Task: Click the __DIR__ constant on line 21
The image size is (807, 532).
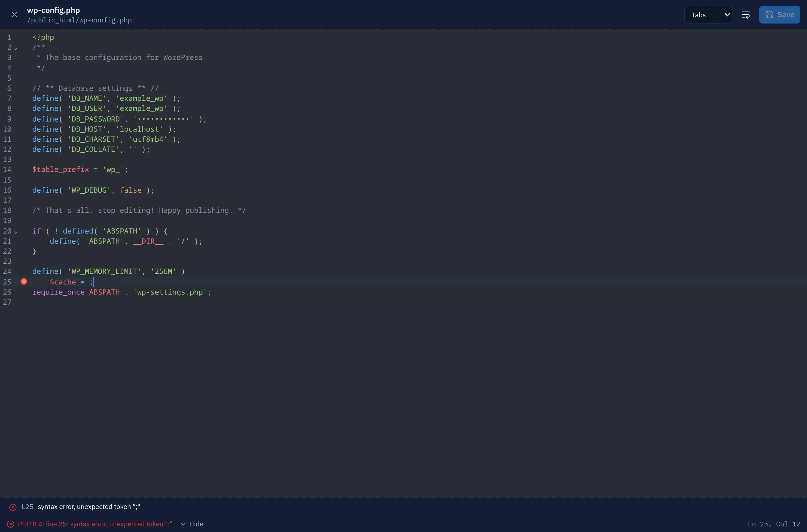Action: [x=148, y=241]
